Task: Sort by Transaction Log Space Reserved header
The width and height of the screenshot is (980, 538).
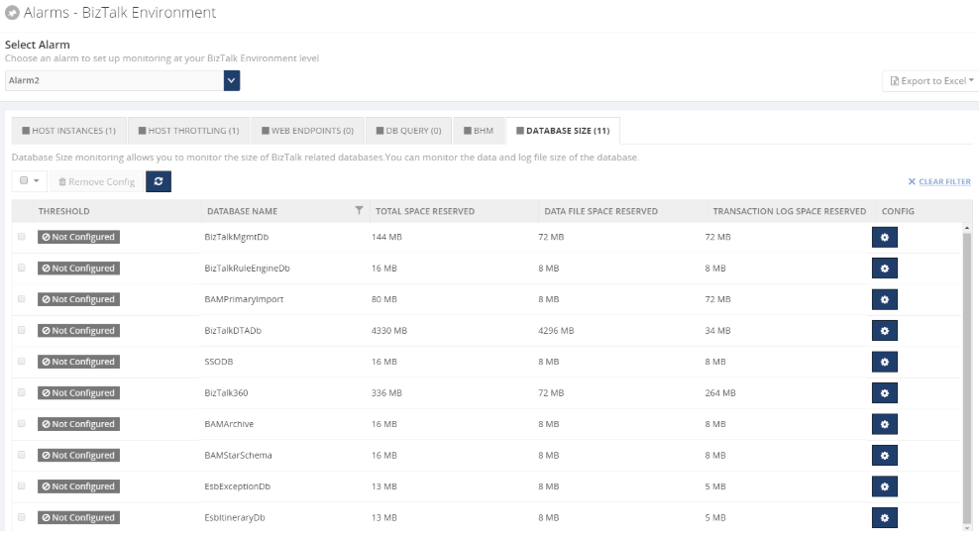Action: tap(790, 211)
